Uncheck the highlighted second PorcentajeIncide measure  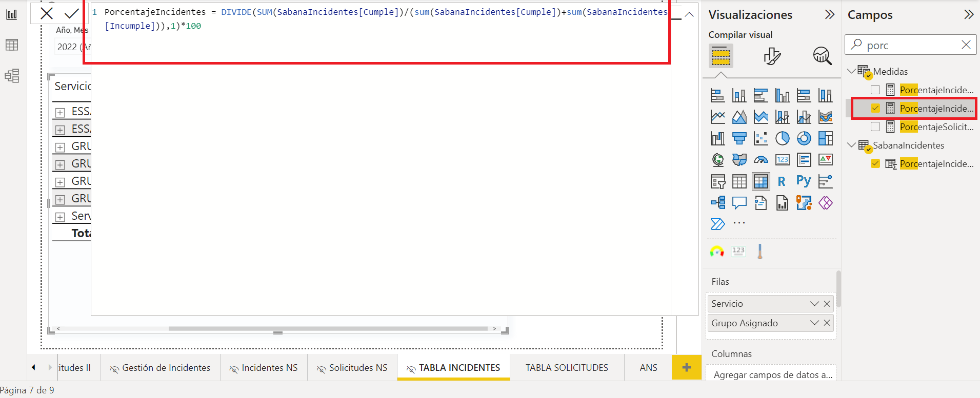coord(875,108)
